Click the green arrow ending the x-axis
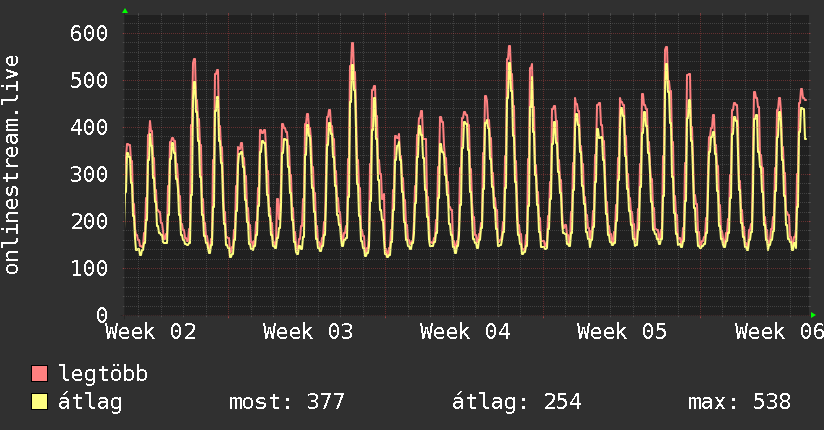 click(813, 315)
